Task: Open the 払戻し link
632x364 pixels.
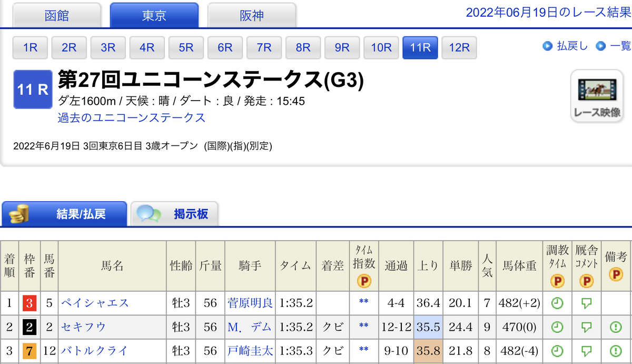Action: (572, 46)
